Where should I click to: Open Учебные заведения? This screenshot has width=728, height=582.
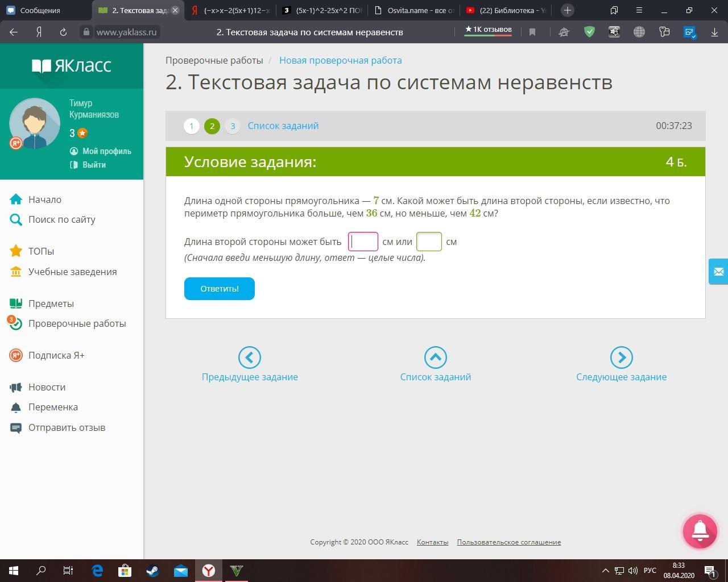(x=73, y=272)
